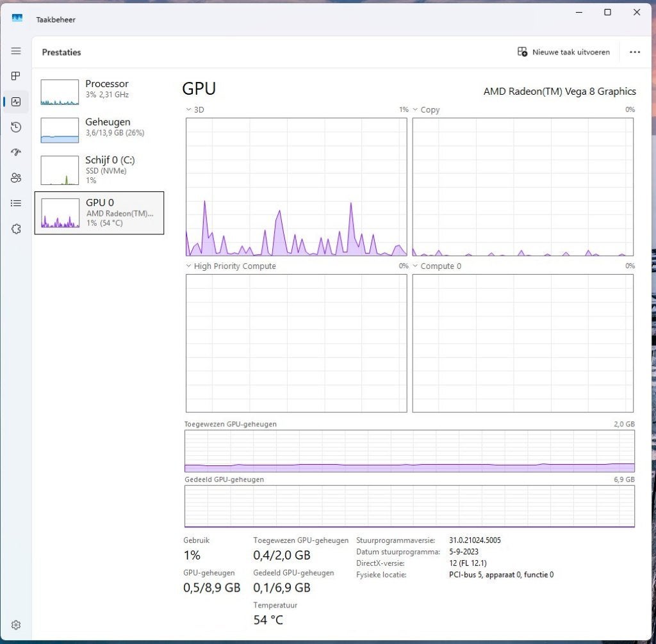Click the 3D usage graph
The image size is (656, 644).
(296, 187)
